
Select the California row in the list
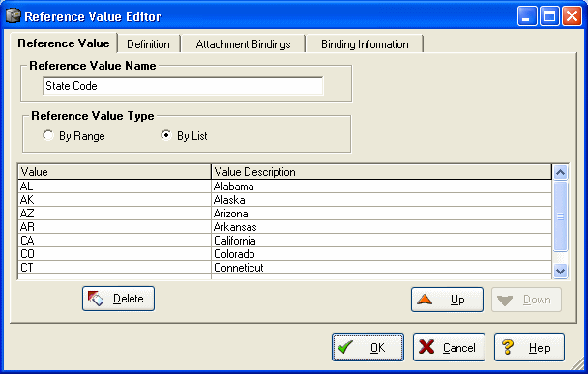[x=284, y=241]
